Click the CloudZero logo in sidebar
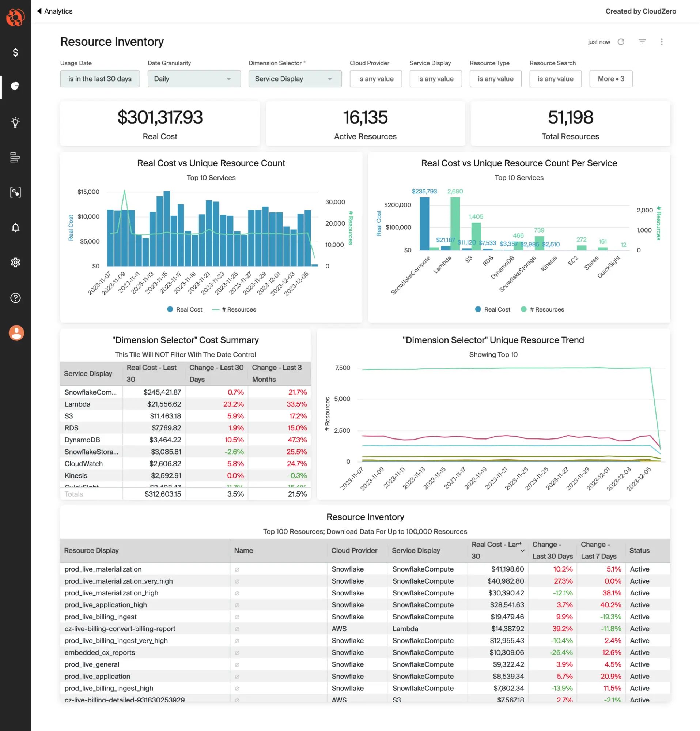The image size is (700, 731). [x=15, y=18]
